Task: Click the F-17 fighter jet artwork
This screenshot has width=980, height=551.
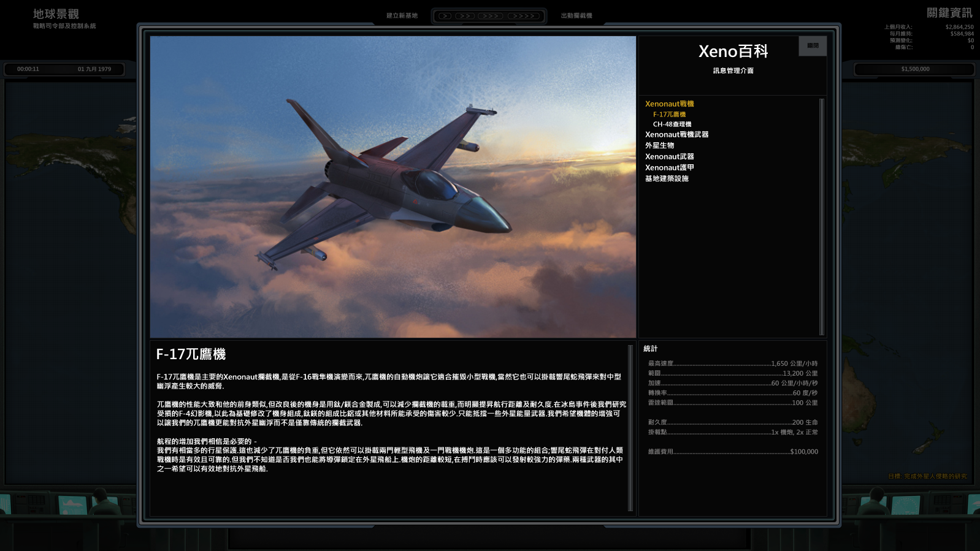Action: pyautogui.click(x=392, y=187)
